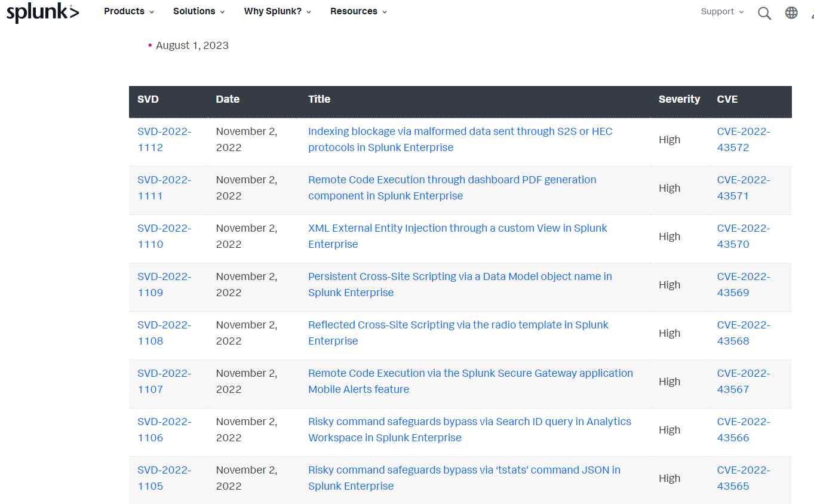Image resolution: width=814 pixels, height=504 pixels.
Task: Click the Splunk logo in the header
Action: pos(42,12)
